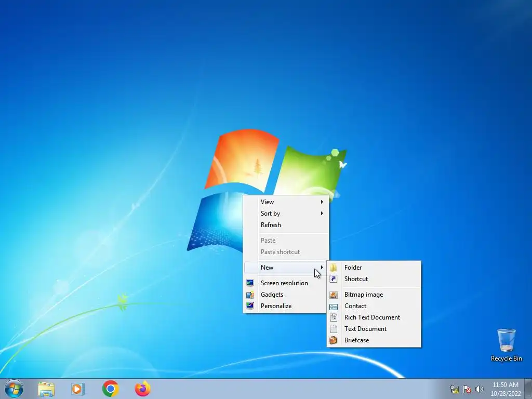The image size is (532, 399).
Task: Click the Contact card icon in submenu
Action: coord(334,307)
